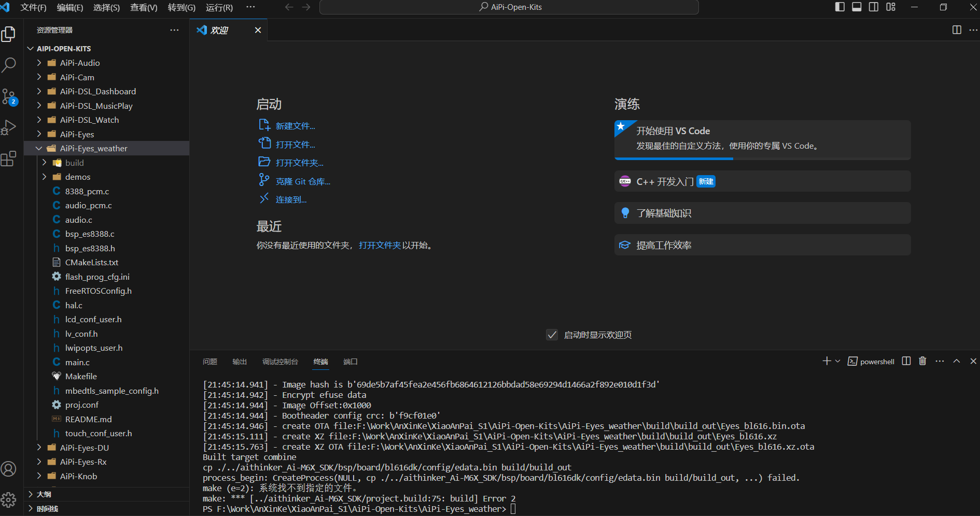Collapse the AIPI-OPEN-KITS root section
Viewport: 980px width, 516px height.
[106, 49]
